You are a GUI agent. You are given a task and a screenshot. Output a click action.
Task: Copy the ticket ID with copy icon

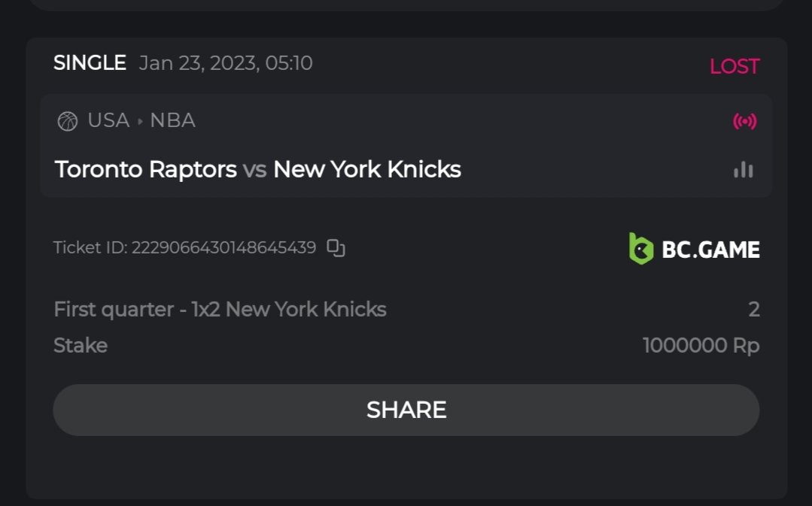pos(336,247)
